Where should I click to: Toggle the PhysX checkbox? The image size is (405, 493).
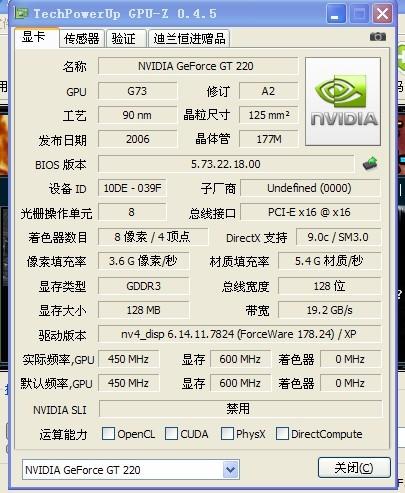click(x=227, y=434)
